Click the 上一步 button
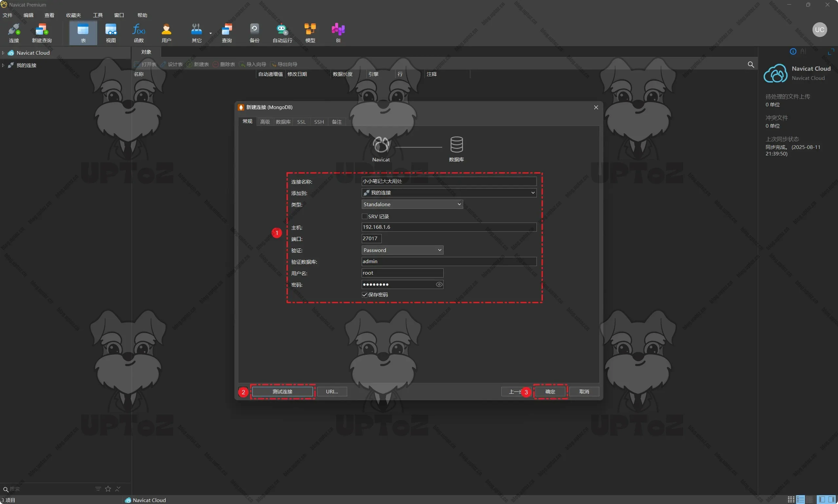Viewport: 838px width, 504px height. click(x=516, y=392)
